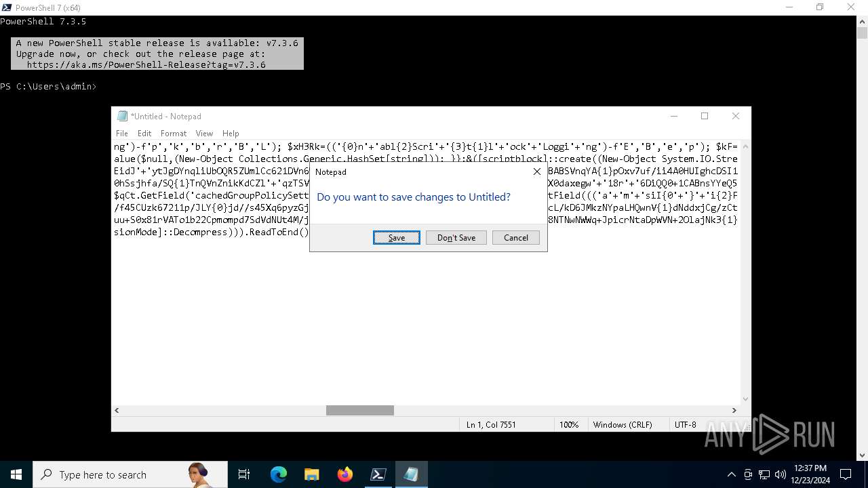The width and height of the screenshot is (868, 488).
Task: Minimize the Notepad window
Action: click(674, 117)
